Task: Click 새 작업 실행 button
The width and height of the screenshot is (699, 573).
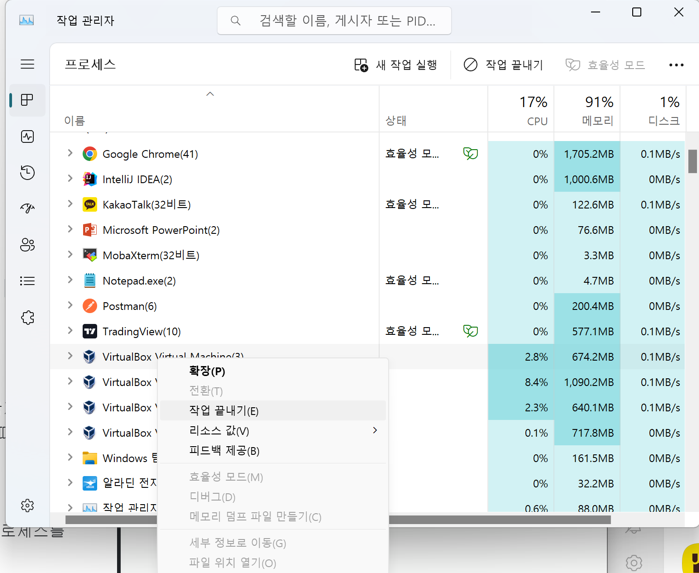Action: pos(395,65)
